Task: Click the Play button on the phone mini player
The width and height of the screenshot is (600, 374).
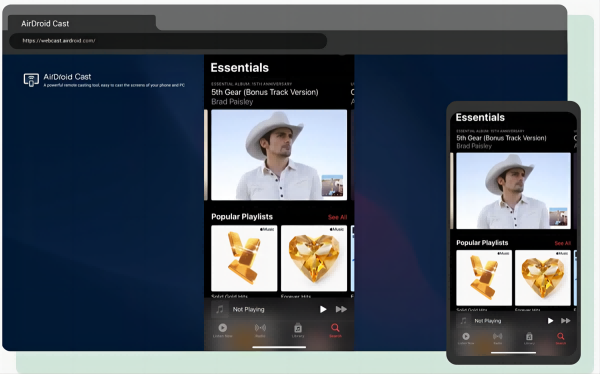Action: [x=550, y=321]
